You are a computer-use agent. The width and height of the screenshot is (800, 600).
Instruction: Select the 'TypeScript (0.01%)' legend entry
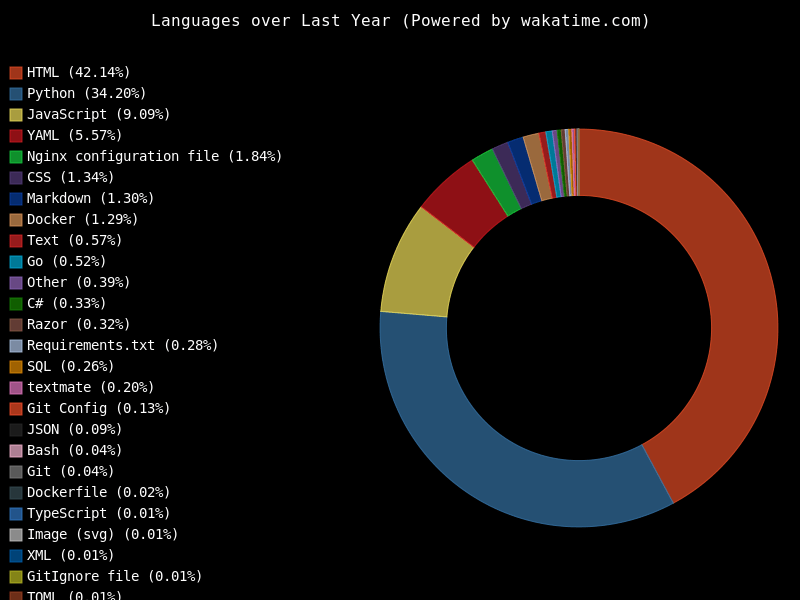98,514
